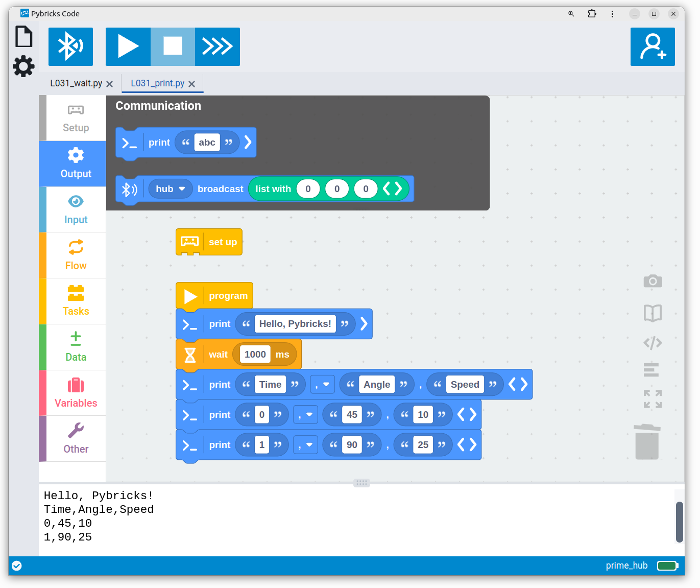Open separator dropdown in Time print block
This screenshot has height=588, width=700.
pyautogui.click(x=323, y=385)
